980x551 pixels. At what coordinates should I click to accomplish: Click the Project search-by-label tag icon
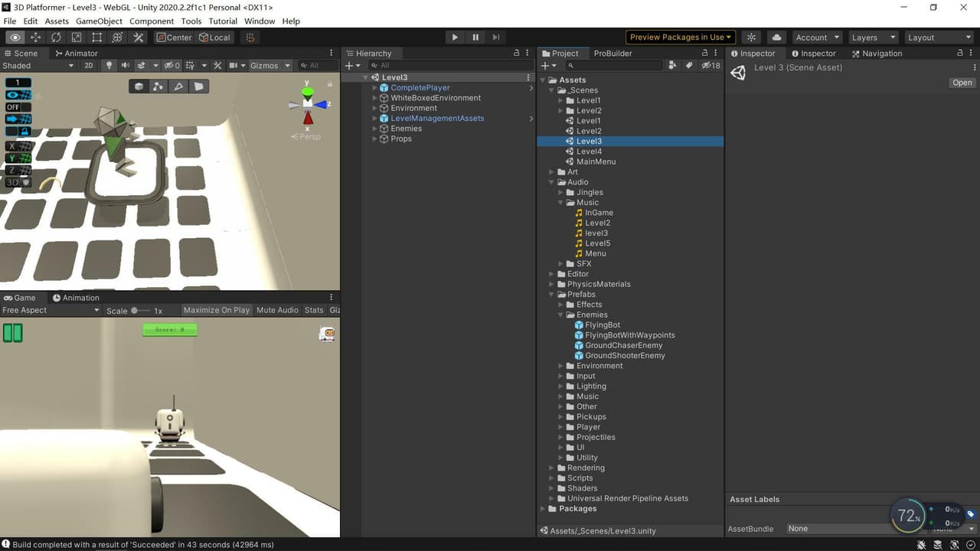(x=688, y=65)
